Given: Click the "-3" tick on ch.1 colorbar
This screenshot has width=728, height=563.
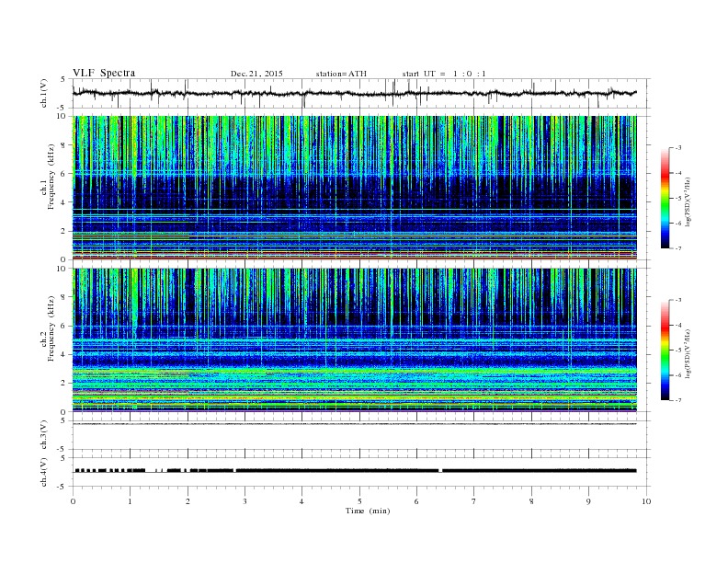Looking at the screenshot, I should (x=678, y=148).
